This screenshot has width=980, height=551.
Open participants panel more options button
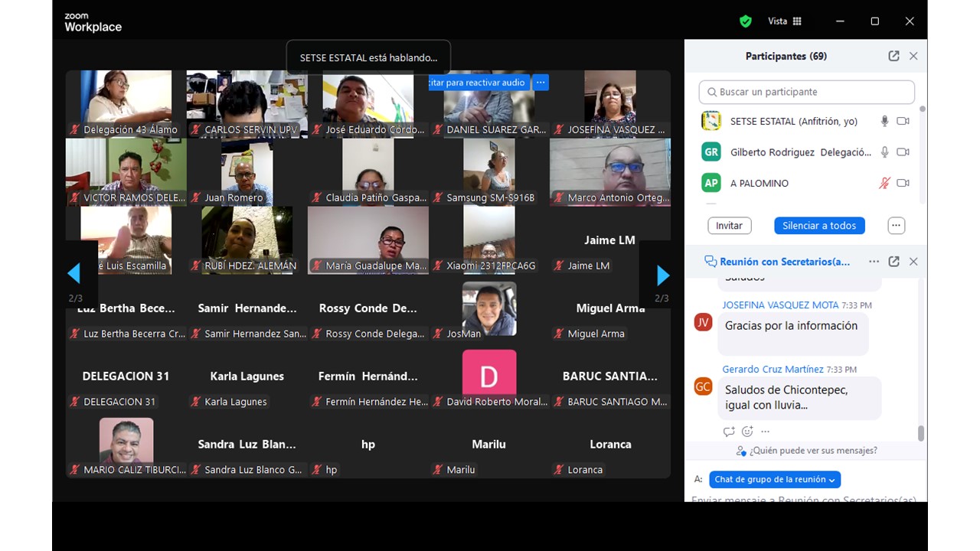tap(896, 226)
